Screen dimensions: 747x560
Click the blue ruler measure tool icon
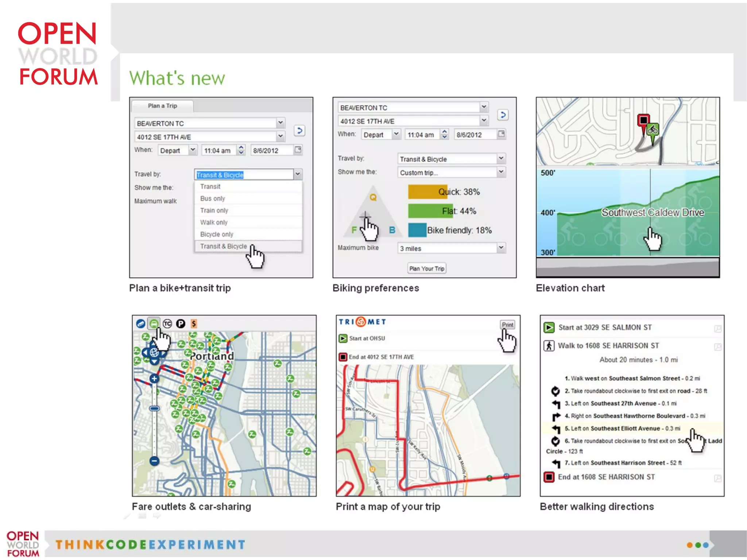141,324
